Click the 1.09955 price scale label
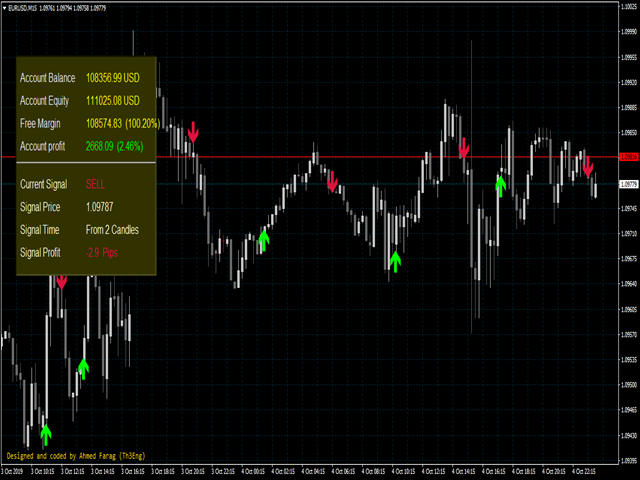The width and height of the screenshot is (640, 480). (629, 57)
